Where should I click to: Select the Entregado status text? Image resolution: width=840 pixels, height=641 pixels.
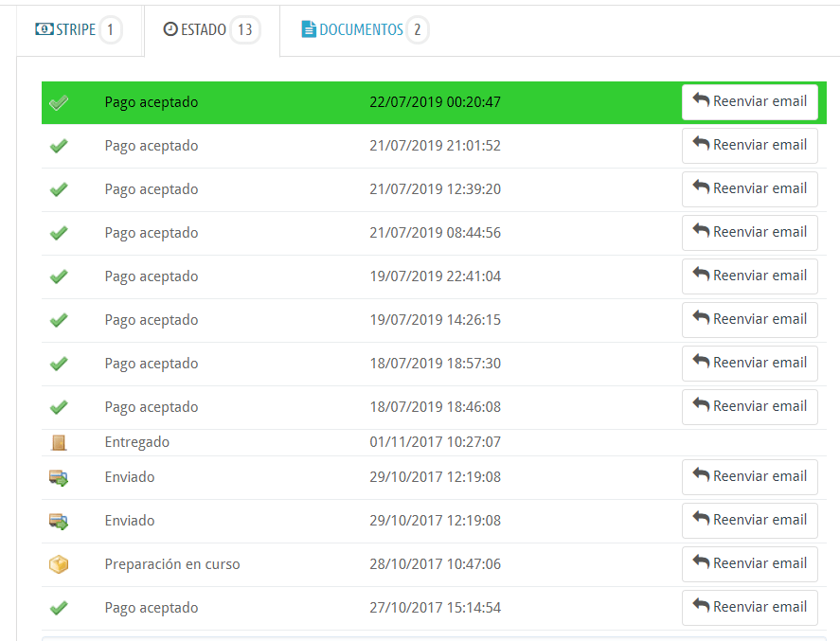point(137,442)
